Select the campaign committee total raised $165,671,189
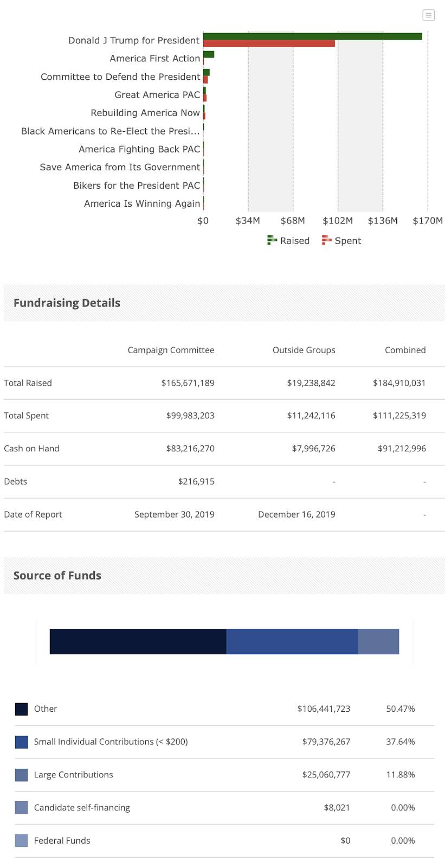Screen dimensions: 445x868 point(188,383)
